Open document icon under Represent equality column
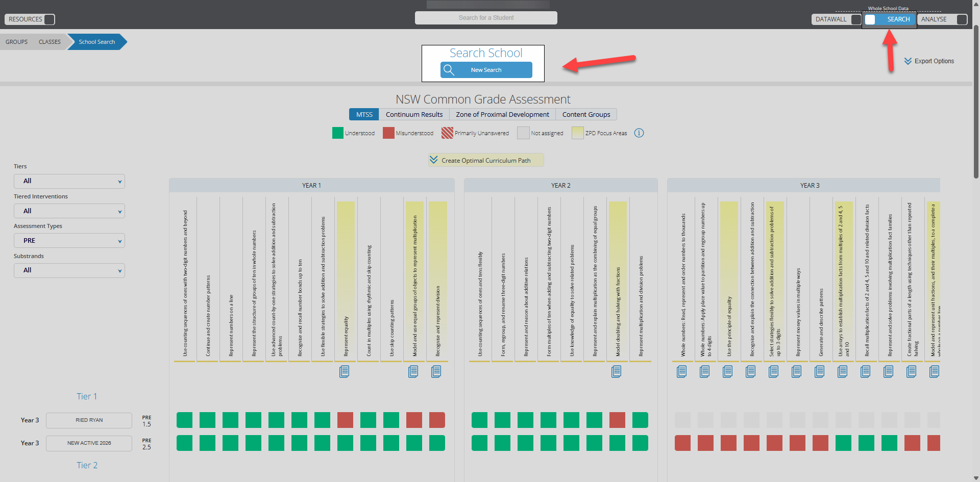The image size is (980, 482). 345,372
